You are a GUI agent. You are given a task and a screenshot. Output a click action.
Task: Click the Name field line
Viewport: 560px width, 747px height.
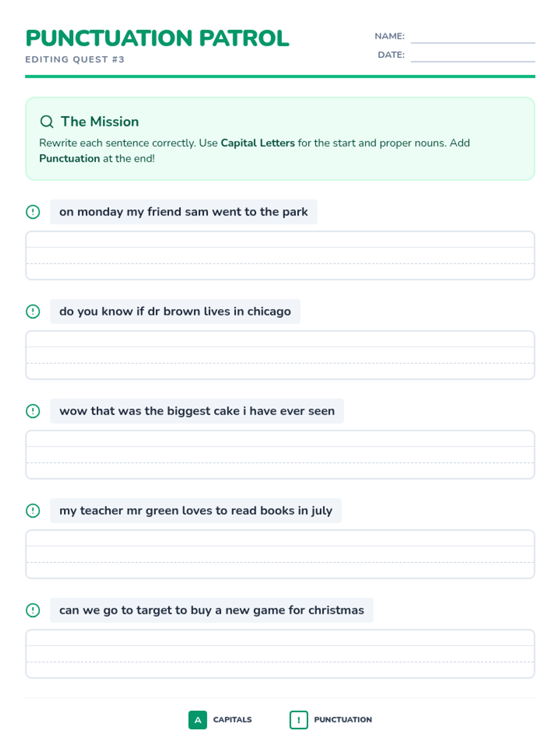pos(472,37)
